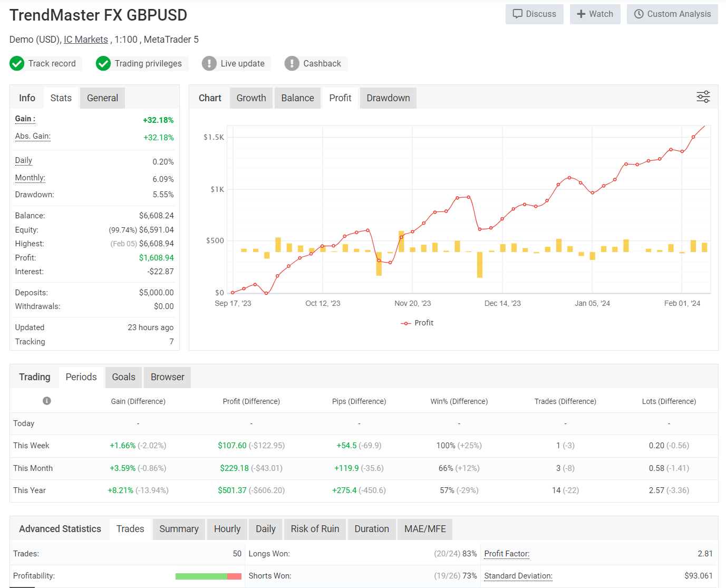
Task: Open chart display settings via sliders icon
Action: [x=703, y=97]
